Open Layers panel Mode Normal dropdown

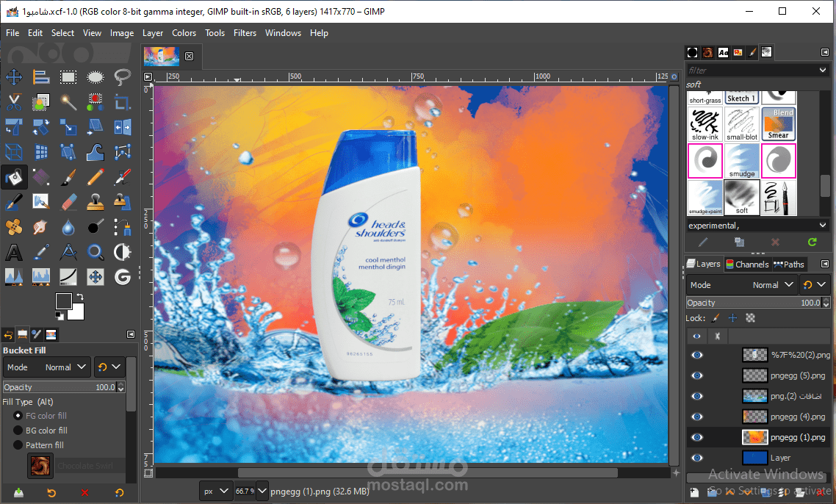[x=742, y=285]
